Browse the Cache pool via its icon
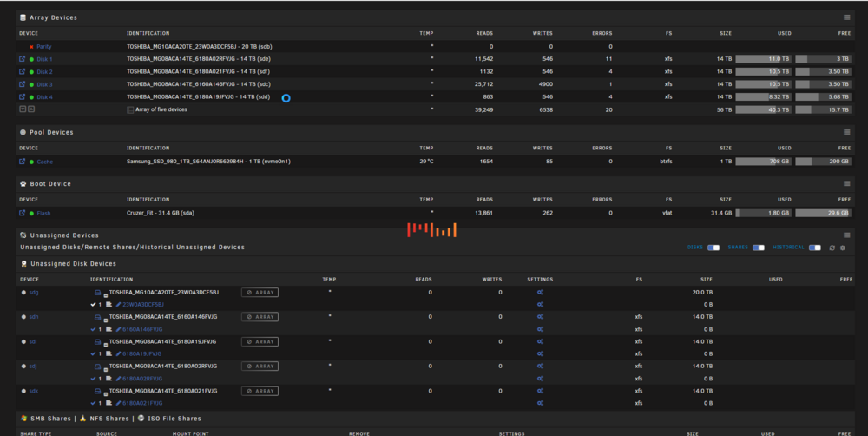 click(x=23, y=162)
